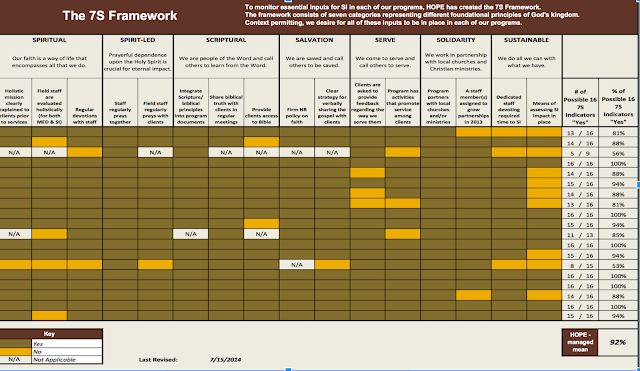Viewport: 640px width, 371px height.
Task: Click the "53%" percentage cell
Action: [618, 266]
